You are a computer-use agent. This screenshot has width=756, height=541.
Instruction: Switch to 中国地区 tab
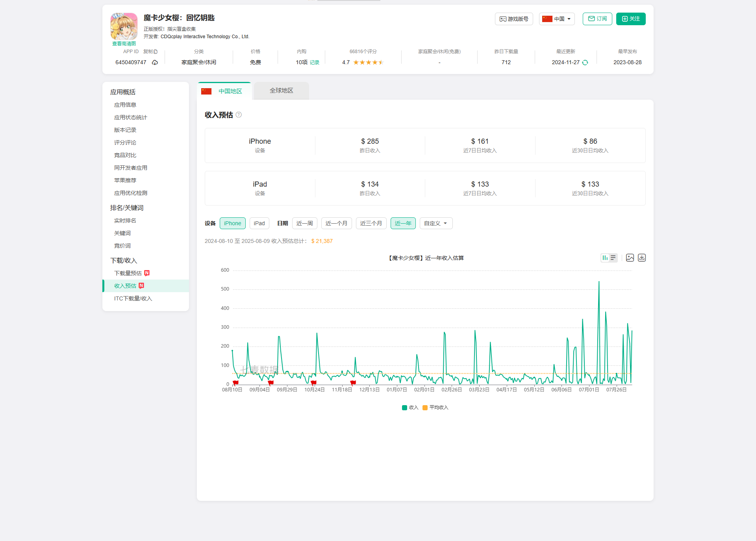tap(224, 91)
